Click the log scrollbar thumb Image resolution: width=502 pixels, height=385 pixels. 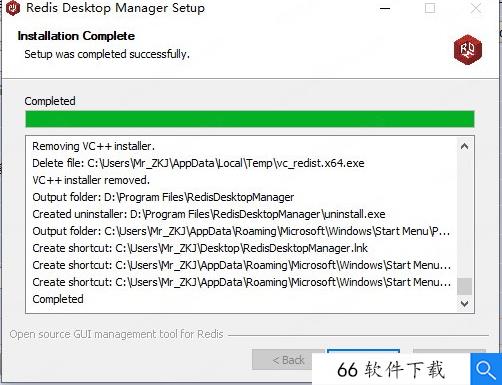click(x=464, y=286)
